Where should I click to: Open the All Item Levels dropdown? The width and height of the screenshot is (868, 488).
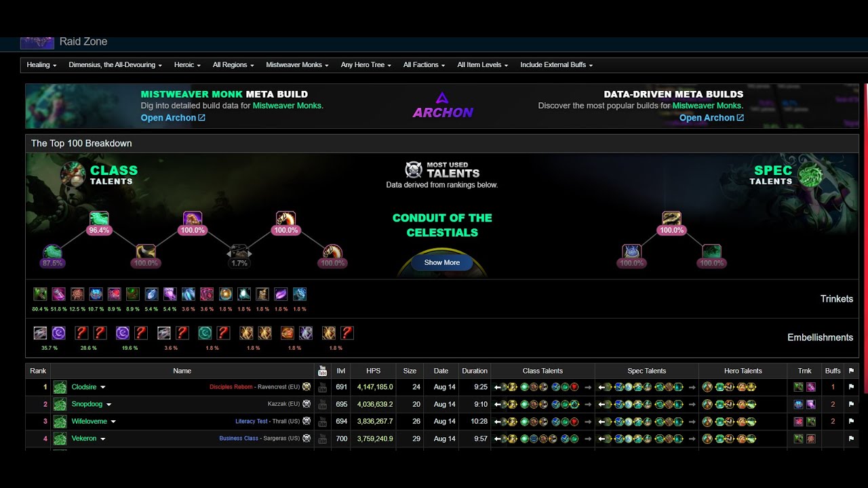tap(483, 65)
